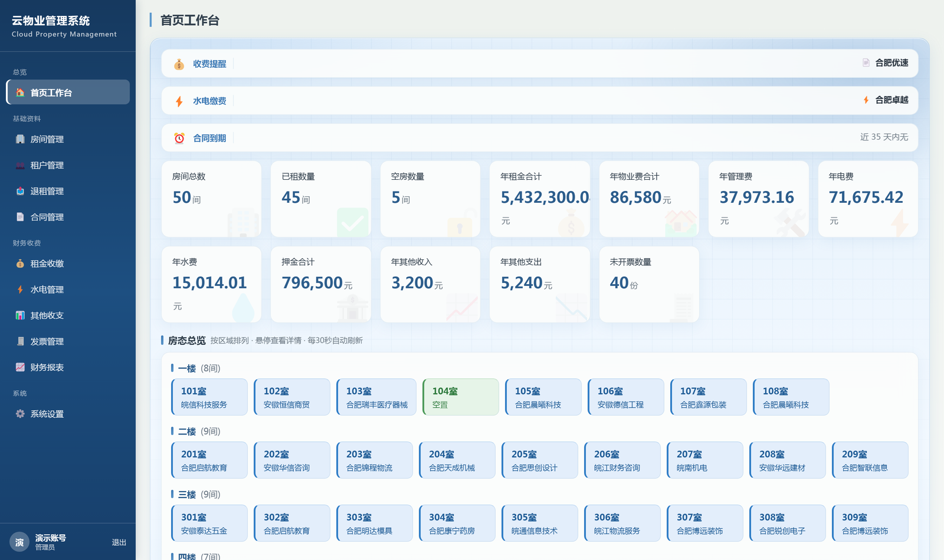Image resolution: width=944 pixels, height=560 pixels.
Task: Click the 未开票数量 stat card
Action: [649, 284]
